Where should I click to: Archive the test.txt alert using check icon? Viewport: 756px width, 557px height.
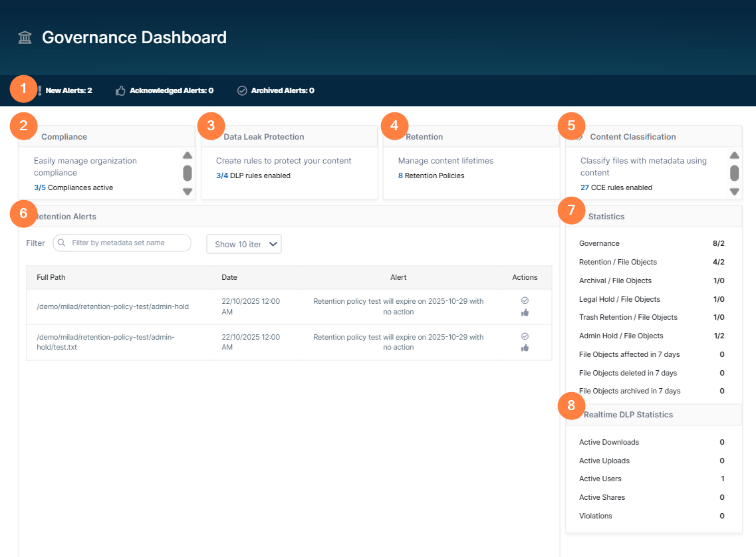click(525, 336)
